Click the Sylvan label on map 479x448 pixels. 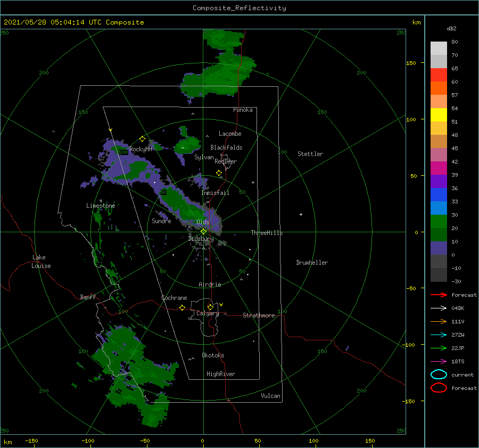click(204, 157)
